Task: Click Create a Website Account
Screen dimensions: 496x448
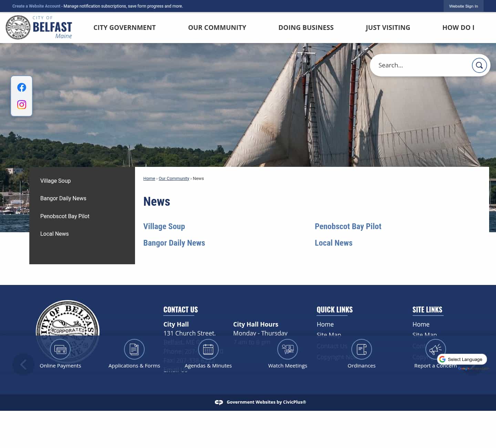Action: click(36, 6)
